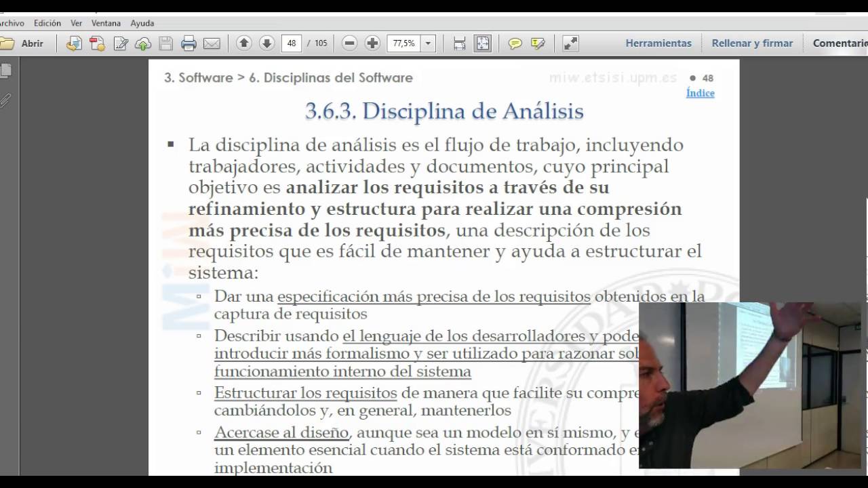Click the page number field showing 48
The image size is (868, 488).
(291, 43)
